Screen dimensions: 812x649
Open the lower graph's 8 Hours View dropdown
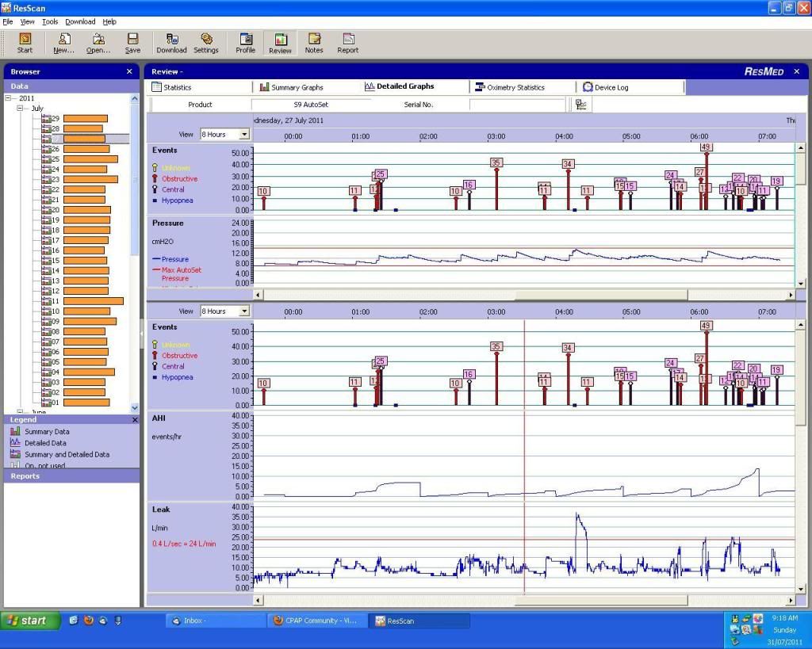point(243,311)
